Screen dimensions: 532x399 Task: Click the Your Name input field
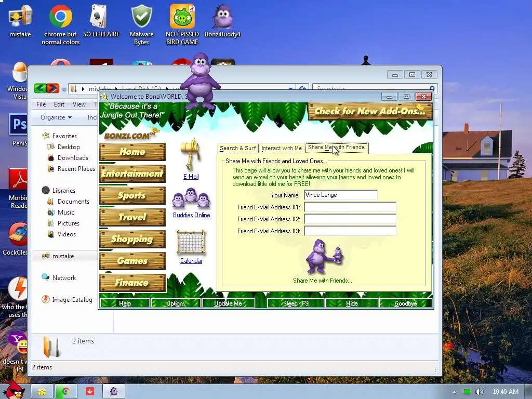click(341, 195)
